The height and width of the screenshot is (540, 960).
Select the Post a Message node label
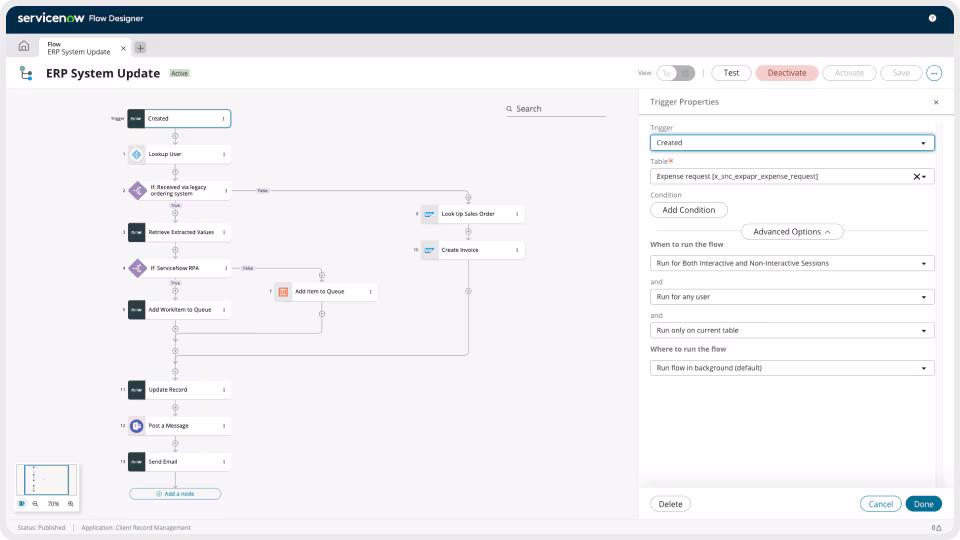coord(168,426)
